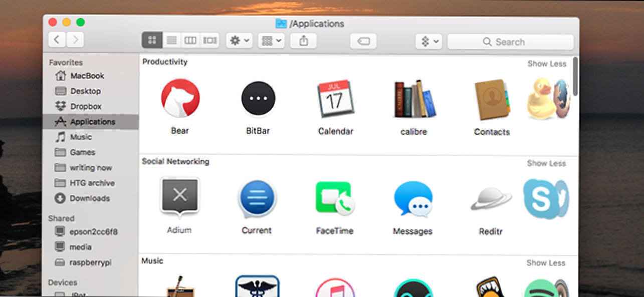The width and height of the screenshot is (644, 297).
Task: Open the Bear app icon
Action: (x=180, y=98)
